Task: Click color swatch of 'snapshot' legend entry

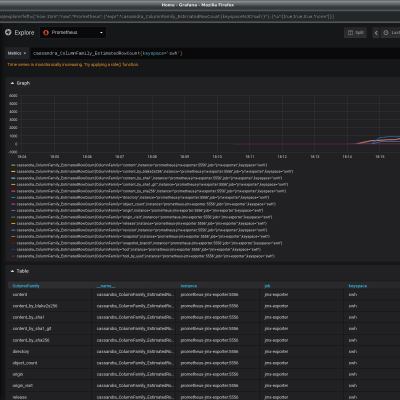Action: click(13, 237)
